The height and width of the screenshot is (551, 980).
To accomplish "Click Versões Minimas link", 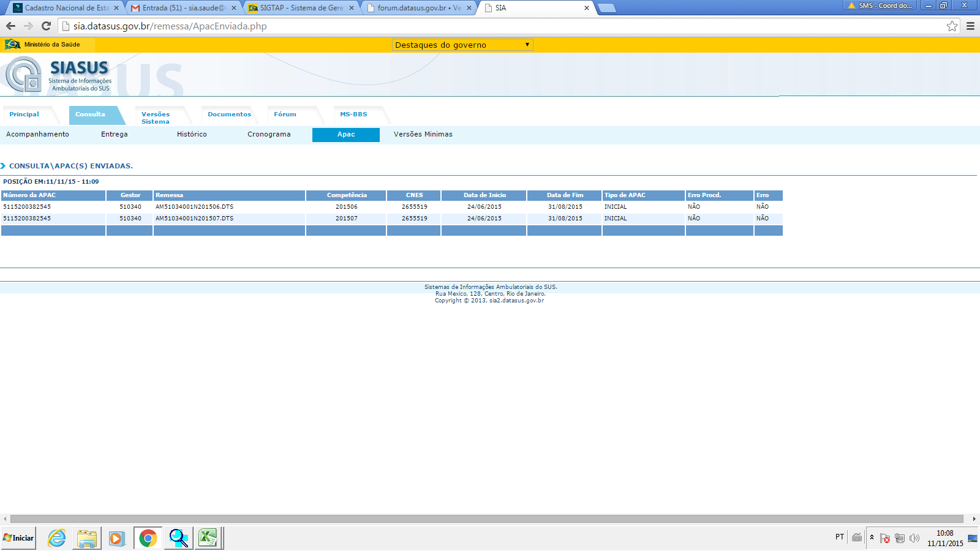I will [x=423, y=134].
